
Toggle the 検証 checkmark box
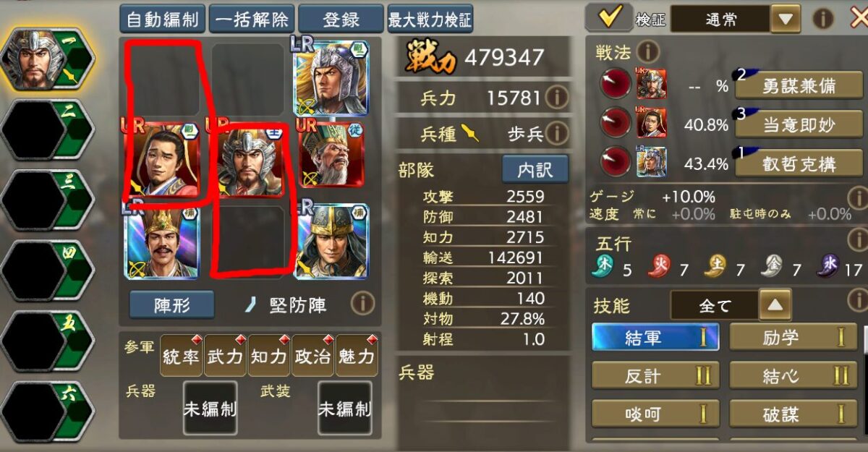coord(609,17)
